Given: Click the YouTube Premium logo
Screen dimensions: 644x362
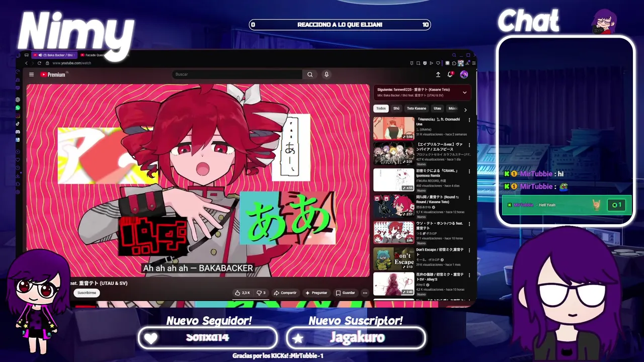Looking at the screenshot, I should point(53,74).
